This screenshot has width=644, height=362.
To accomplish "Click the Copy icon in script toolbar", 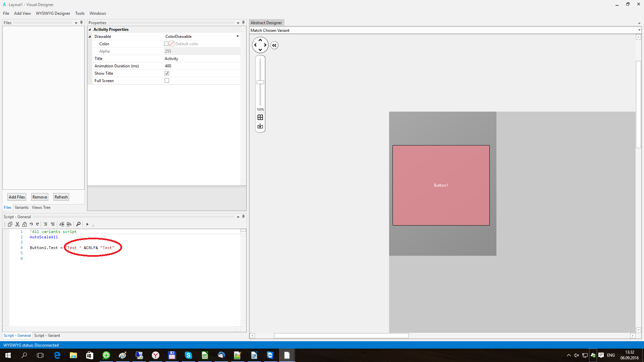I will [10, 224].
